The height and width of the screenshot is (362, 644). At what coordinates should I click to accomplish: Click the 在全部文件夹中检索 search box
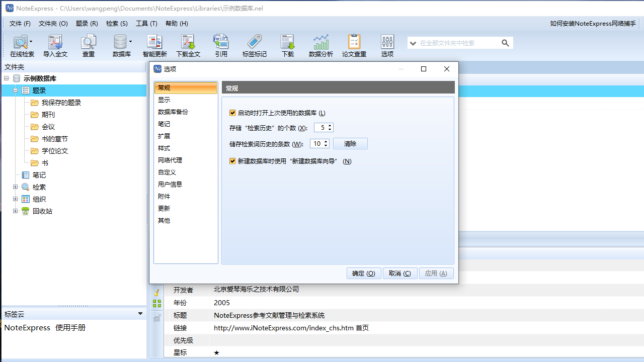point(458,43)
